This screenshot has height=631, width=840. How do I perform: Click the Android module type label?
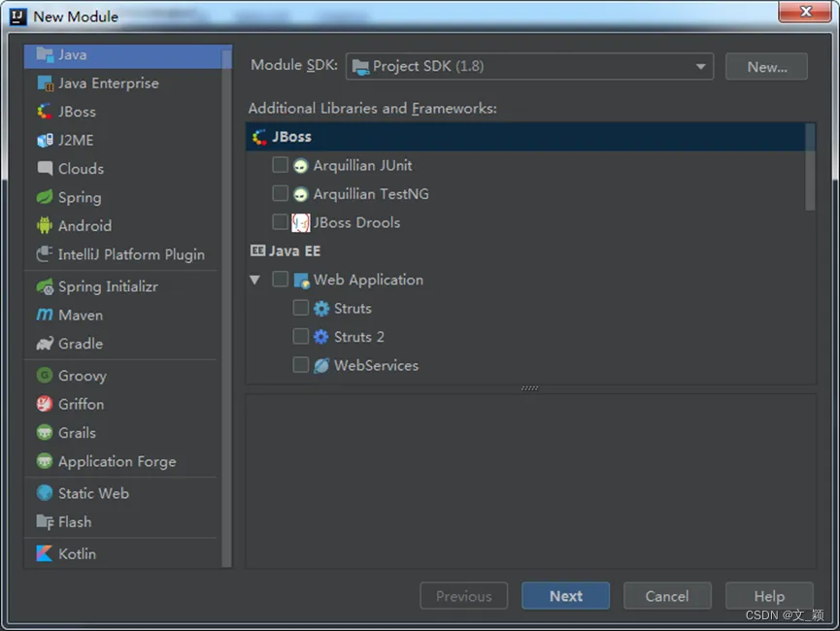coord(85,225)
